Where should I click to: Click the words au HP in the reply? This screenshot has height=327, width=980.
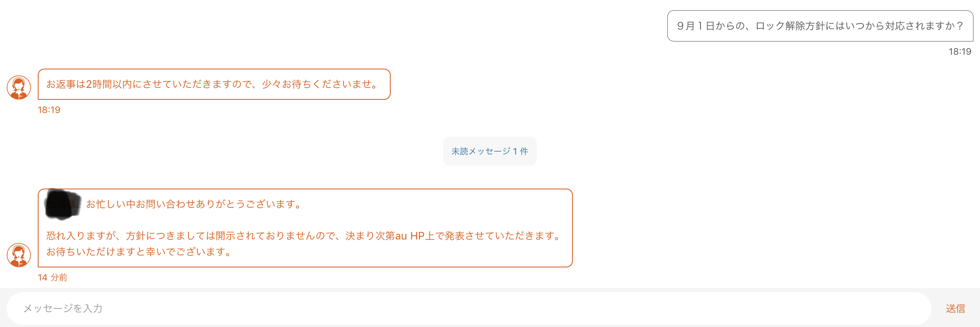[x=410, y=236]
